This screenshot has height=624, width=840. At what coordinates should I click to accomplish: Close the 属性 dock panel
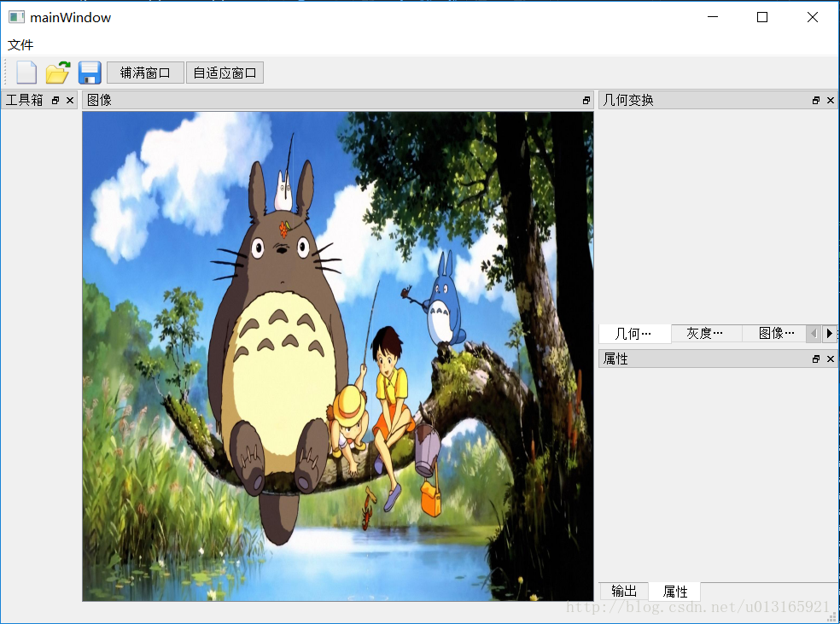click(831, 359)
